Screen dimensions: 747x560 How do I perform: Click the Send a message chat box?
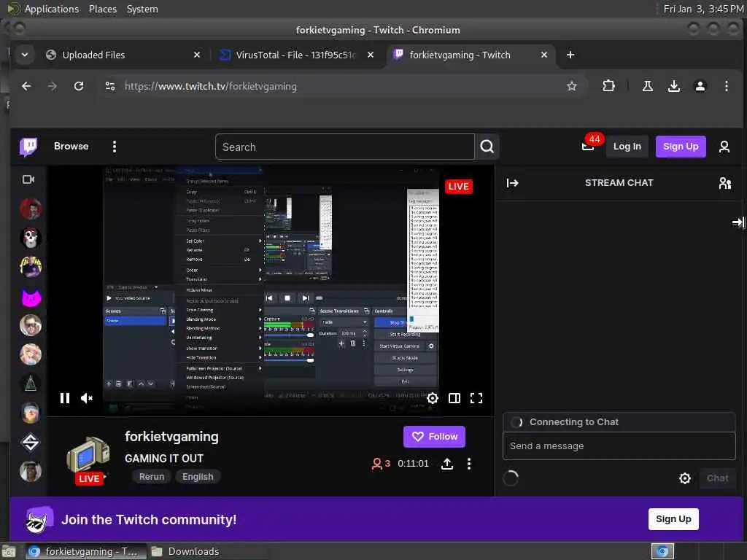tap(619, 446)
